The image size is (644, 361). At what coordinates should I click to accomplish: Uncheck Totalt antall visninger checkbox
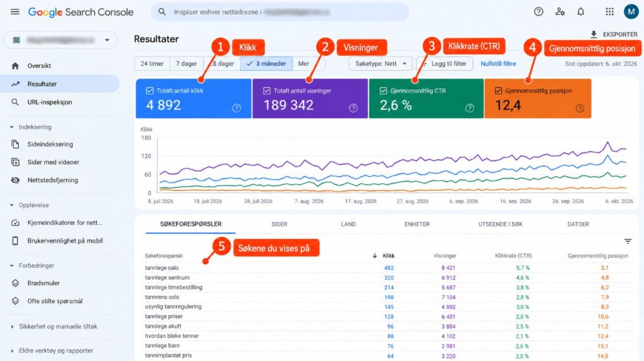[267, 91]
